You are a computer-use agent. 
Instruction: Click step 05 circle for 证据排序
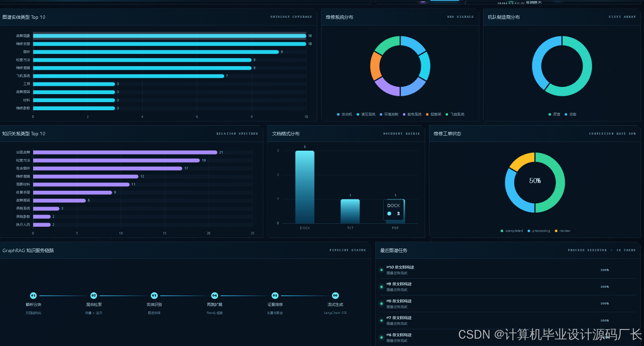[x=275, y=295]
